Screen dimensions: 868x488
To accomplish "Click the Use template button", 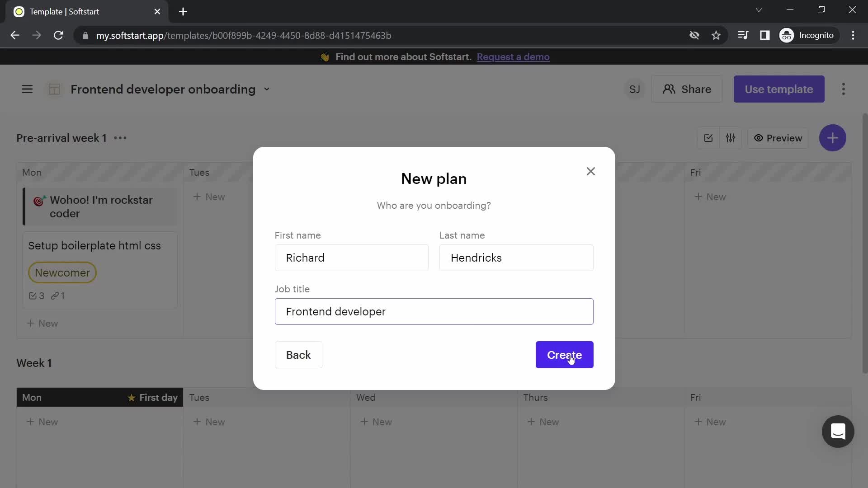I will (x=778, y=89).
